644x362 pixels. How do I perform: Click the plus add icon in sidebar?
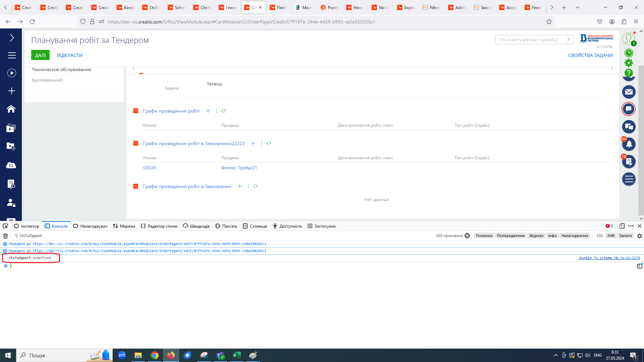pyautogui.click(x=12, y=91)
